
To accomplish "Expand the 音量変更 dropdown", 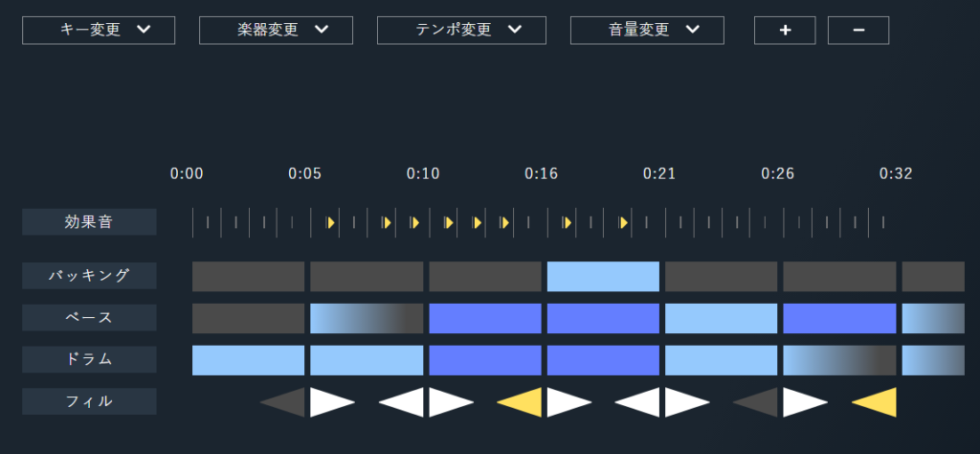I will pos(647,30).
